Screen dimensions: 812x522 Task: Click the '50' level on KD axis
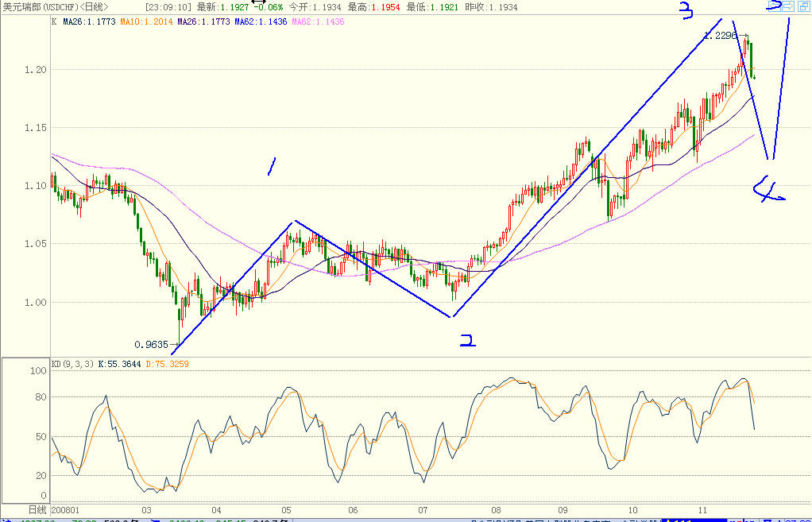(40, 436)
